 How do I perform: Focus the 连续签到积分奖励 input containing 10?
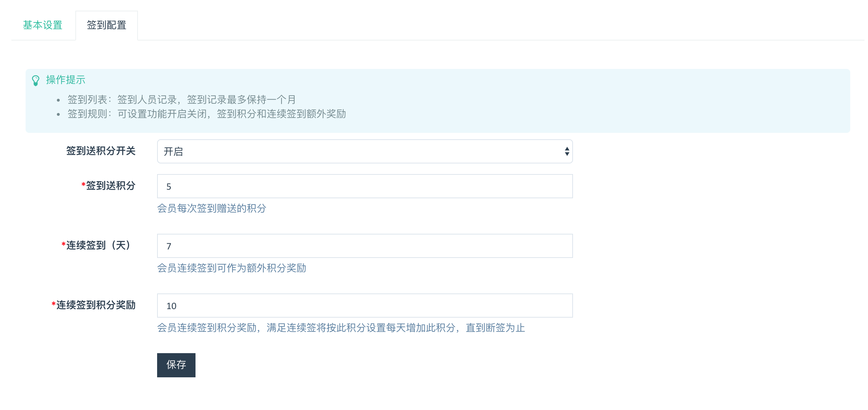pos(365,306)
